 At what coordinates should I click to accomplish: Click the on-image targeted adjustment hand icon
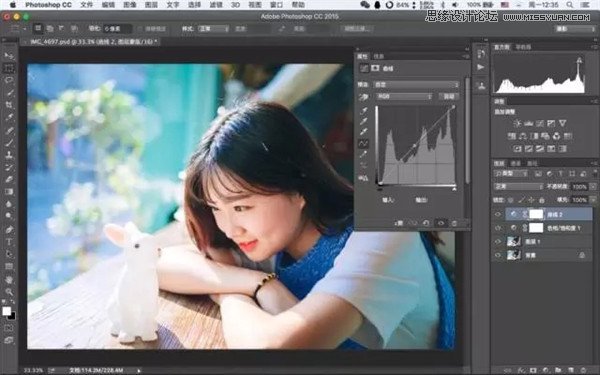point(363,97)
